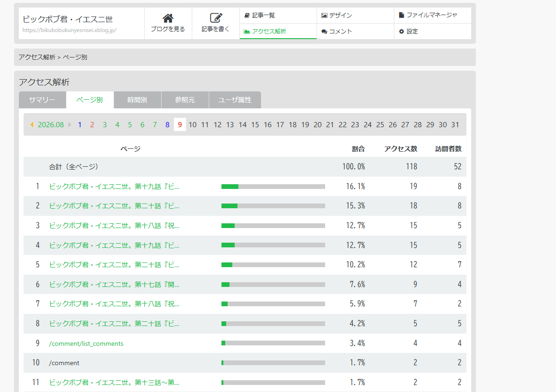The width and height of the screenshot is (556, 392).
Task: Open the 2026.08 month link
Action: tap(51, 125)
